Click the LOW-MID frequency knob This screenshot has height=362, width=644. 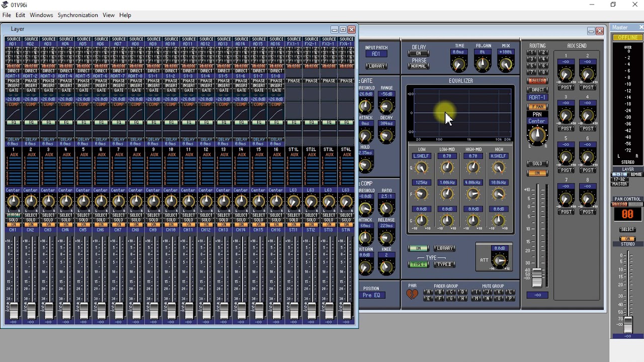click(448, 194)
